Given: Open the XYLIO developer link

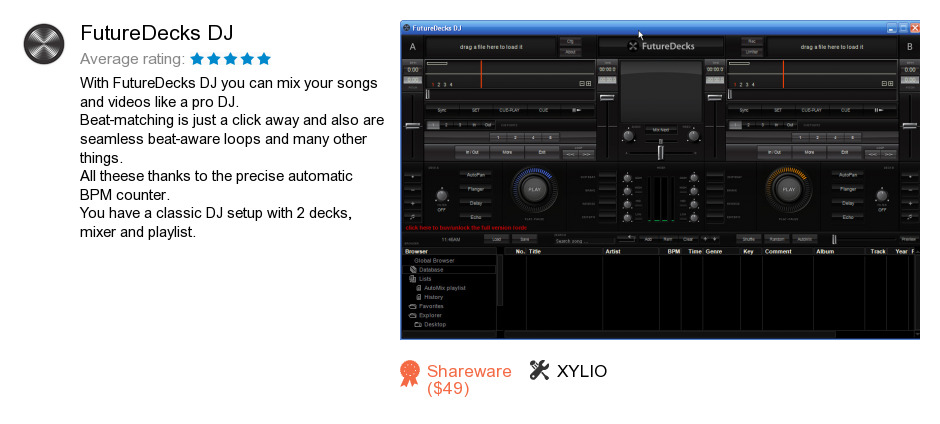Looking at the screenshot, I should pyautogui.click(x=582, y=371).
